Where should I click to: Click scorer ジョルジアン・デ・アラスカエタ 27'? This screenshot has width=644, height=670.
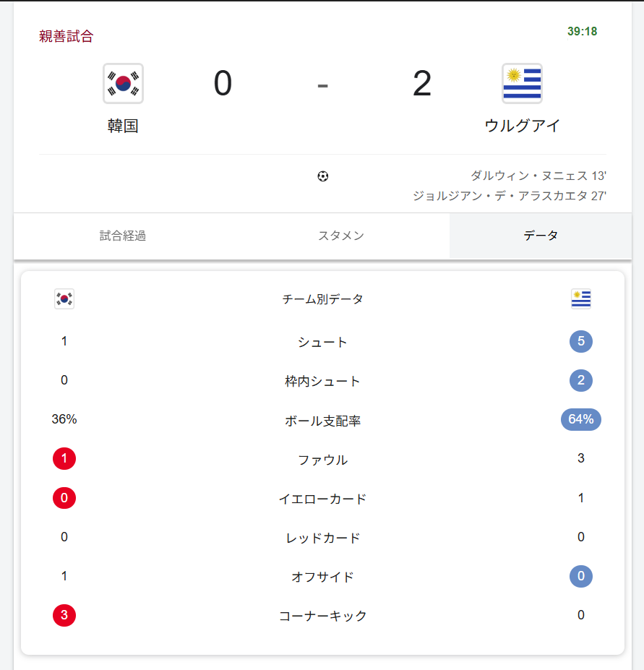pyautogui.click(x=510, y=196)
